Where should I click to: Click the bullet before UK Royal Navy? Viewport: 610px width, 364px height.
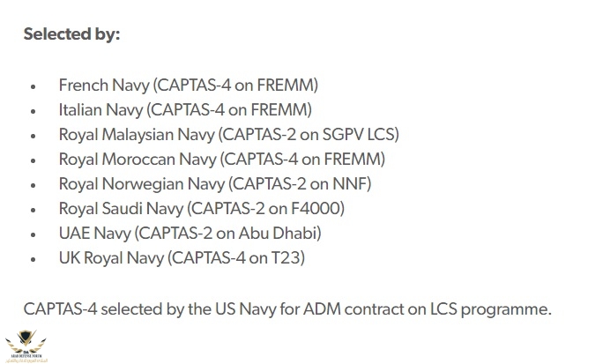[33, 259]
